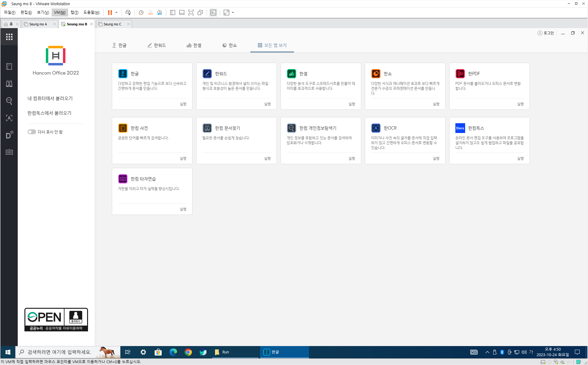Open the Hancom Docs blue icon

(460, 128)
